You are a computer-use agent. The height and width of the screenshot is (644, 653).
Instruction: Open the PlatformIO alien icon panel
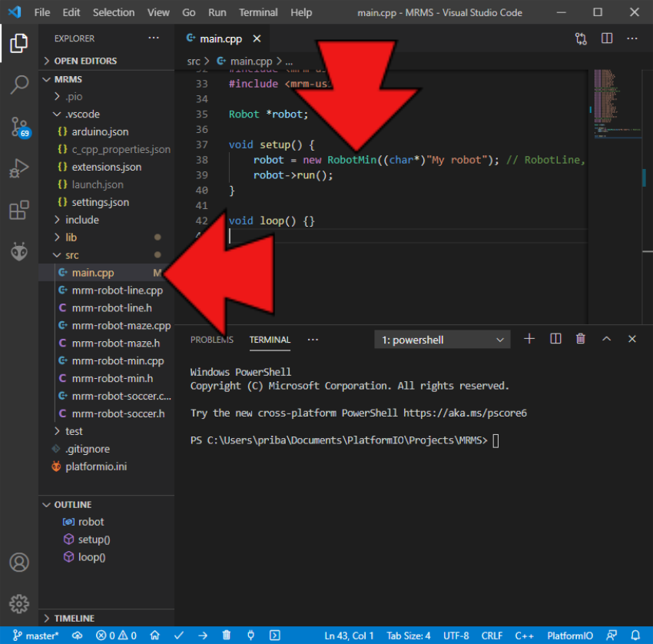coord(19,251)
